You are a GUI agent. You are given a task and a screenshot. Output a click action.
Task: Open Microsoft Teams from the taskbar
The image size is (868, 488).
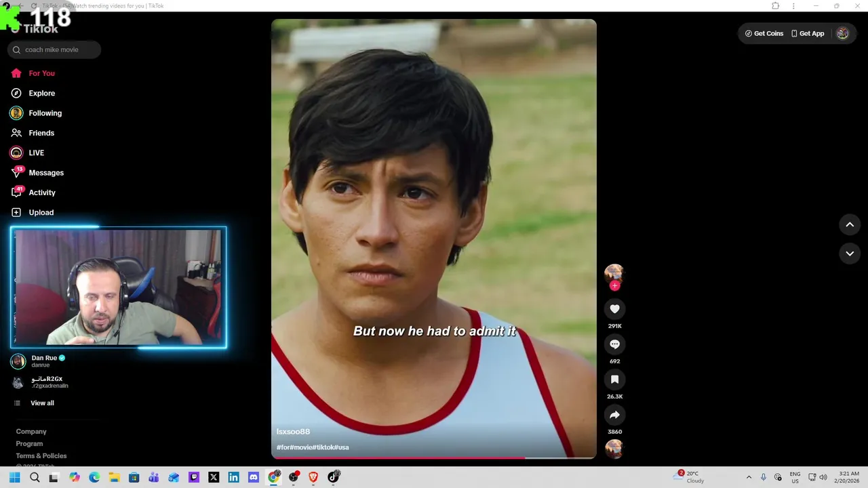(x=154, y=477)
